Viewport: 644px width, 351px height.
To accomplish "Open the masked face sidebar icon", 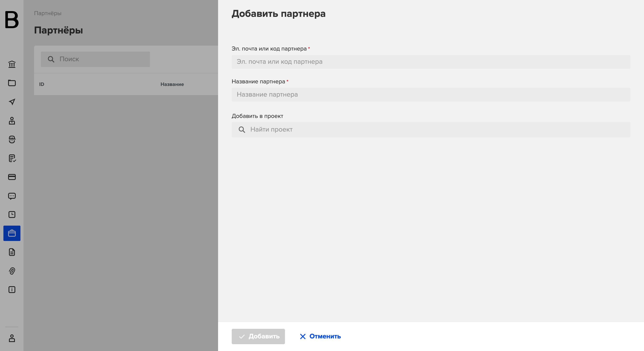I will pyautogui.click(x=12, y=139).
